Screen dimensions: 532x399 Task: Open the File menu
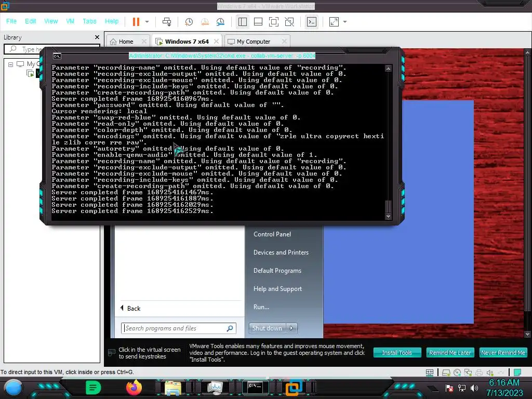11,21
